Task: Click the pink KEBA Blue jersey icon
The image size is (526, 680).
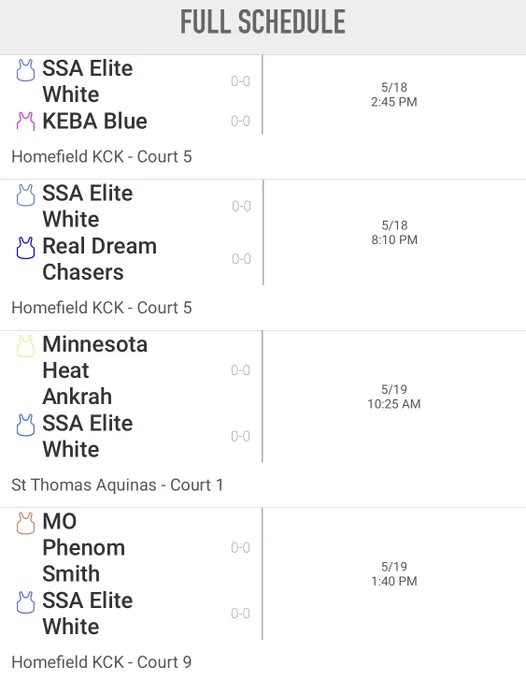Action: click(x=26, y=121)
